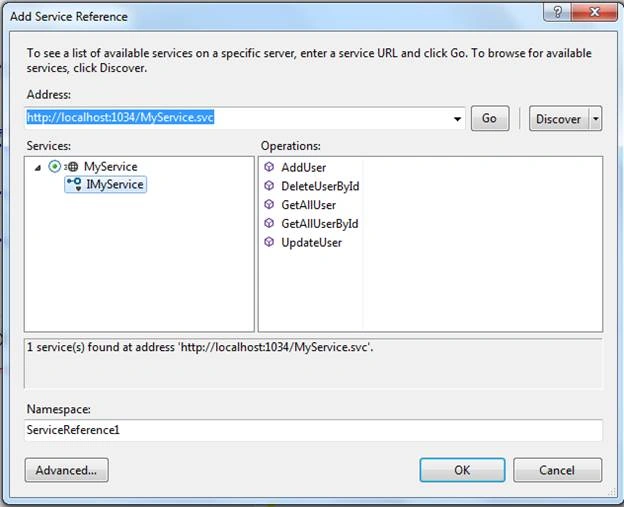
Task: Select the AddUser operation
Action: 303,168
